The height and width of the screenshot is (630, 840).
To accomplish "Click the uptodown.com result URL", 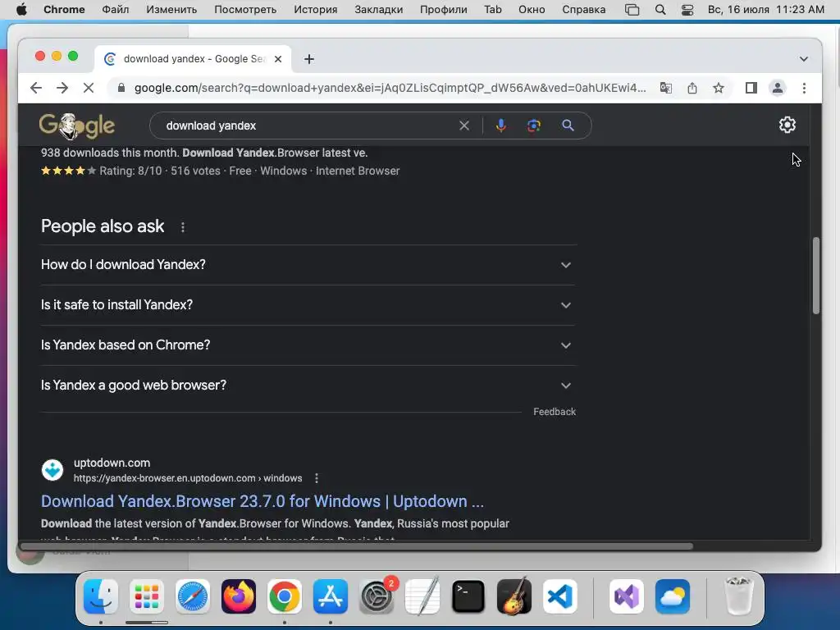I will click(188, 478).
